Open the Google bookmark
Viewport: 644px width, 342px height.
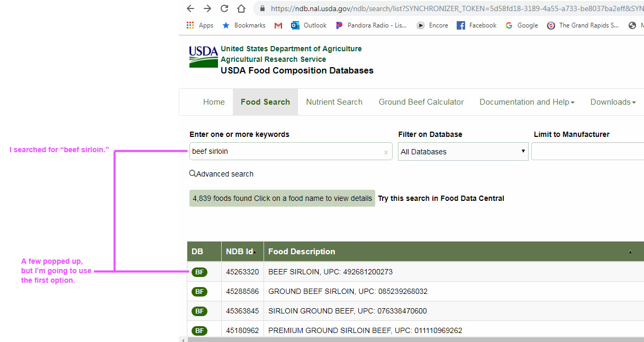[x=521, y=25]
